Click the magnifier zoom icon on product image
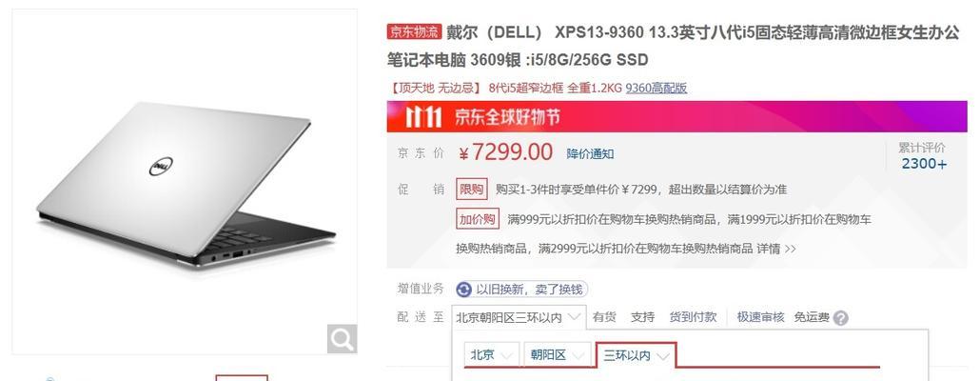 pyautogui.click(x=342, y=339)
